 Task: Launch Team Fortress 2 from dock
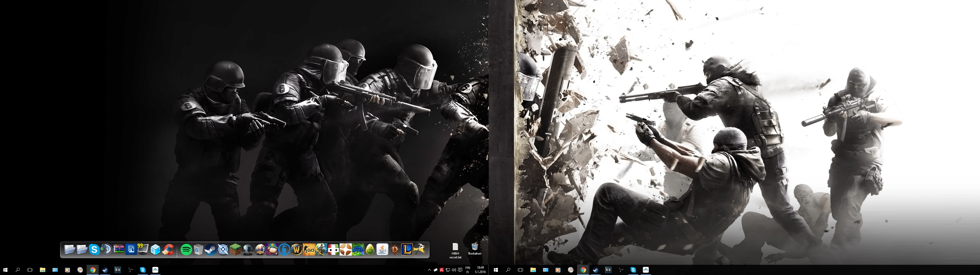click(345, 250)
